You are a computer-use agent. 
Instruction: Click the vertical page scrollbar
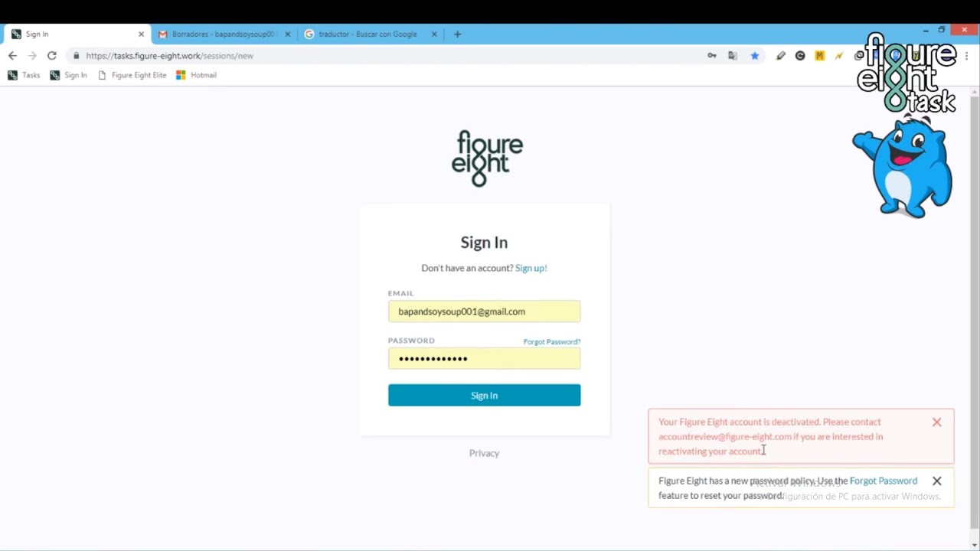tap(974, 311)
